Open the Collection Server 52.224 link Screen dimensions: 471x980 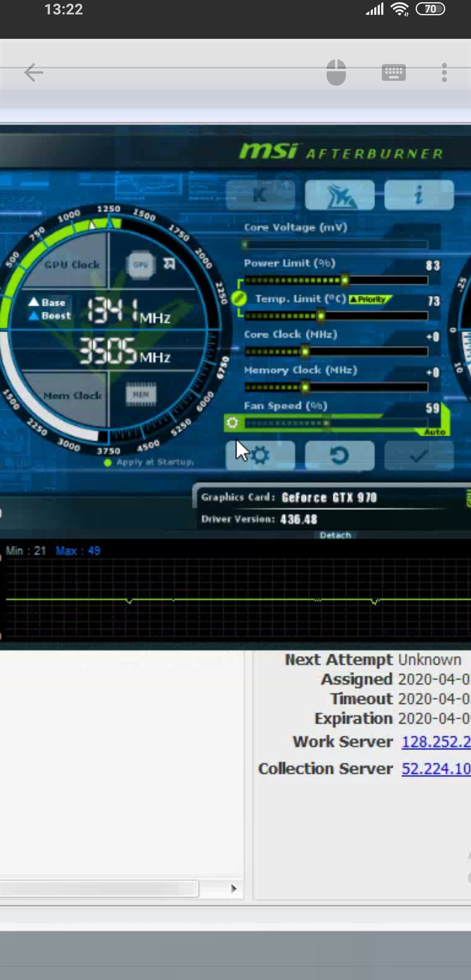click(436, 769)
